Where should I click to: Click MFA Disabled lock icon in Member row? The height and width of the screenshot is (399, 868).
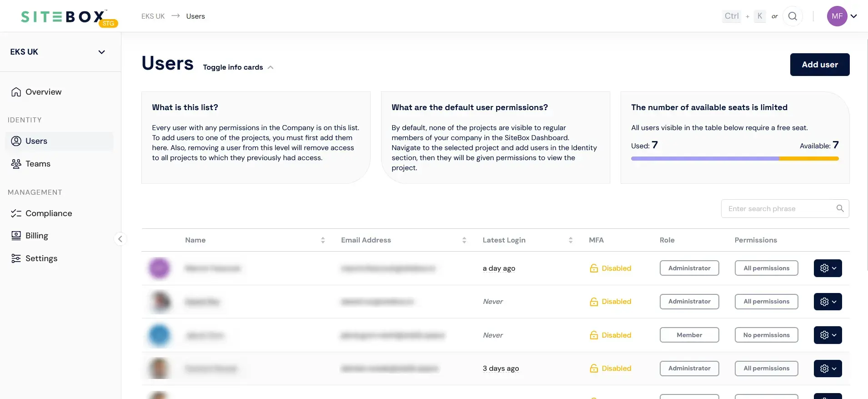[594, 335]
